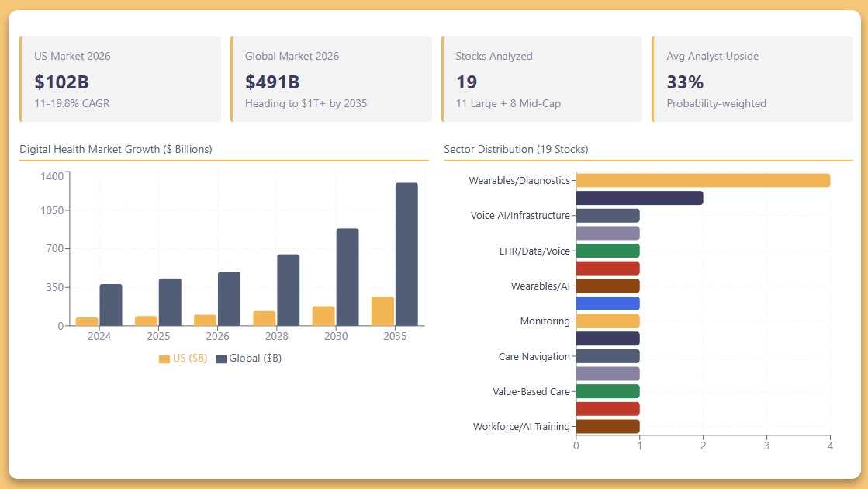Click the Probability-weighted subtitle
Viewport: 868px width, 489px height.
pyautogui.click(x=716, y=103)
